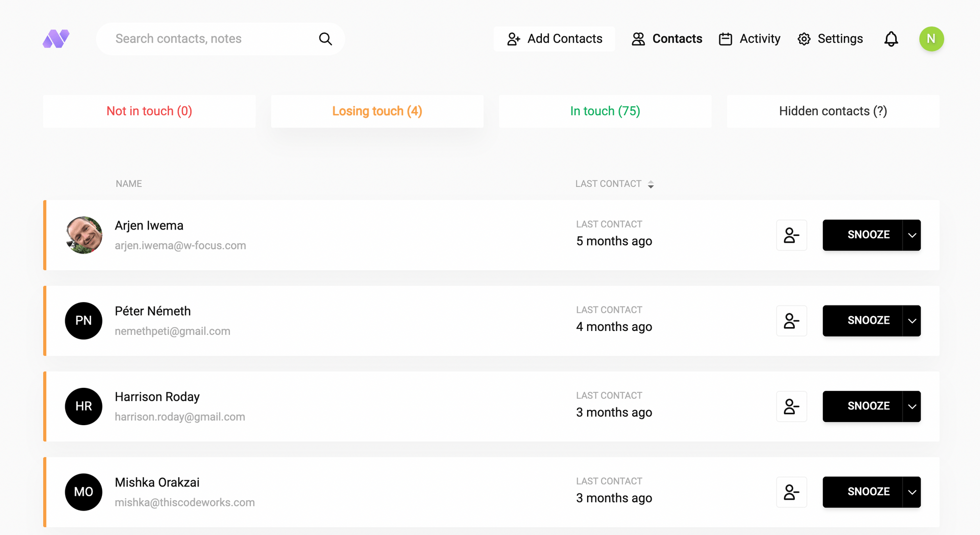Click the search magnifier icon
980x535 pixels.
point(325,39)
